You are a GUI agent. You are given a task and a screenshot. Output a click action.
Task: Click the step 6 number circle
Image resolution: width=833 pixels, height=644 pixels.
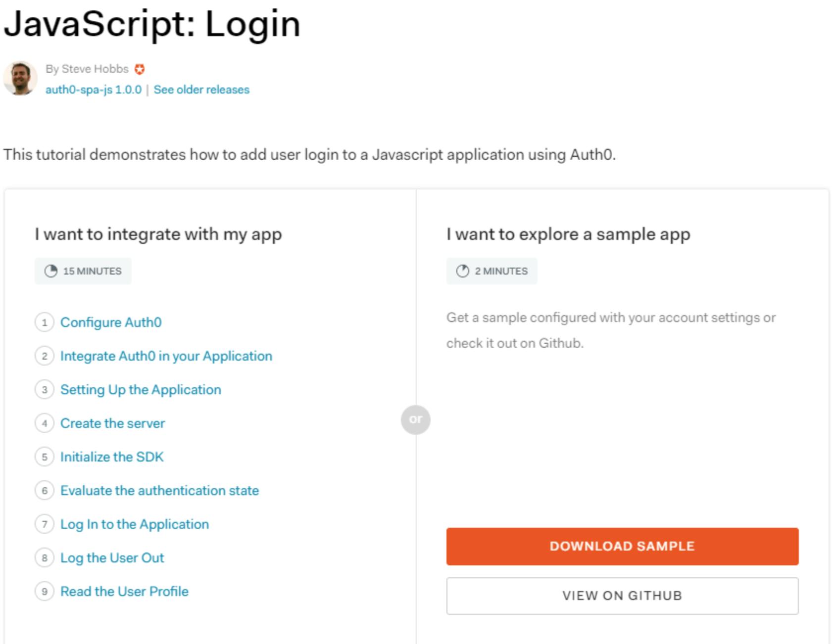pos(45,491)
